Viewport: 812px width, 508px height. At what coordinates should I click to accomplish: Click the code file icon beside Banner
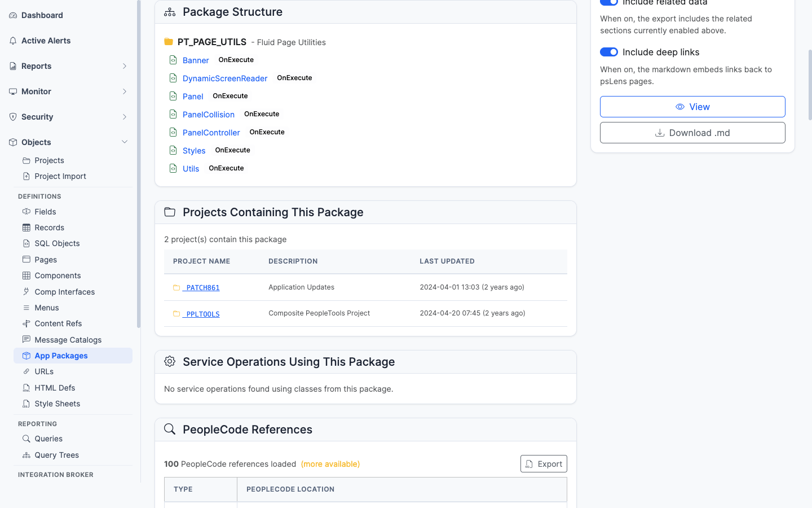(174, 60)
